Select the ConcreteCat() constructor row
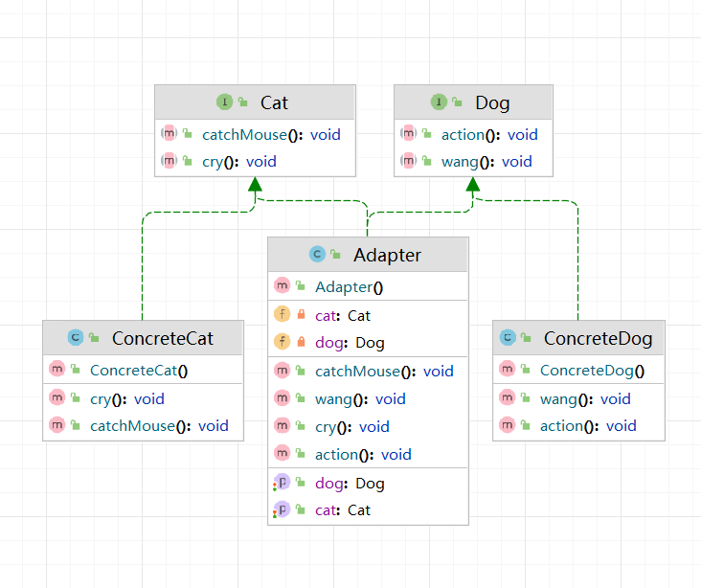 [x=139, y=371]
